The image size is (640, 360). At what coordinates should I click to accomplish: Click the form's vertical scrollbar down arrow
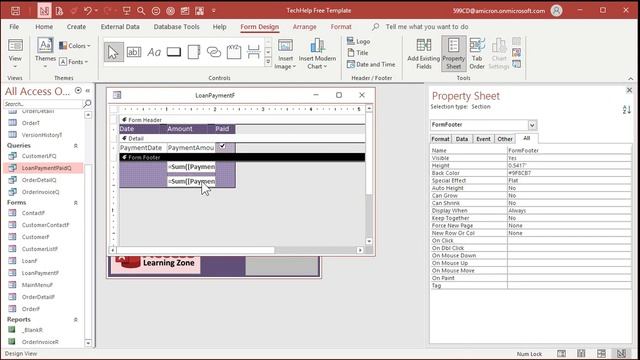pos(369,241)
